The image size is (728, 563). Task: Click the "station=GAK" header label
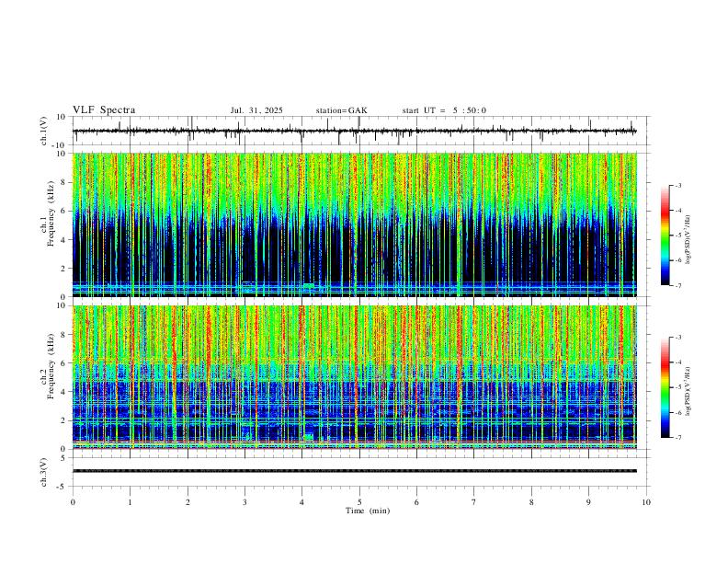point(341,110)
